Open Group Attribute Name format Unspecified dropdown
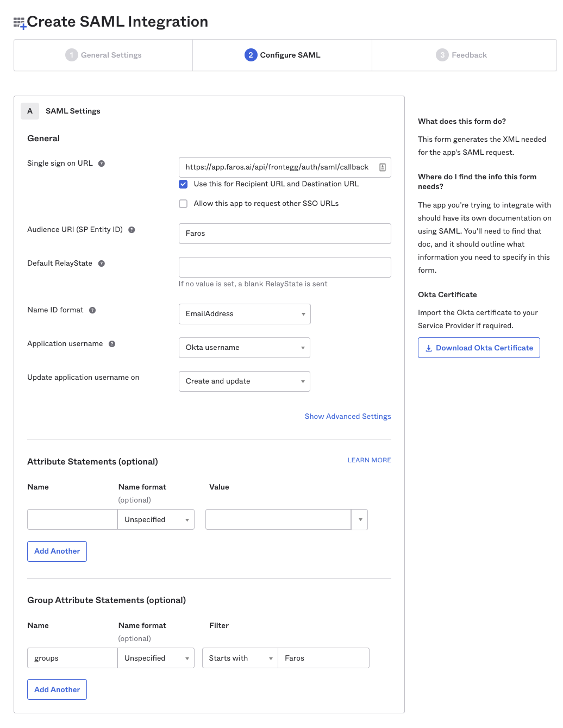This screenshot has height=728, width=563. pyautogui.click(x=156, y=658)
